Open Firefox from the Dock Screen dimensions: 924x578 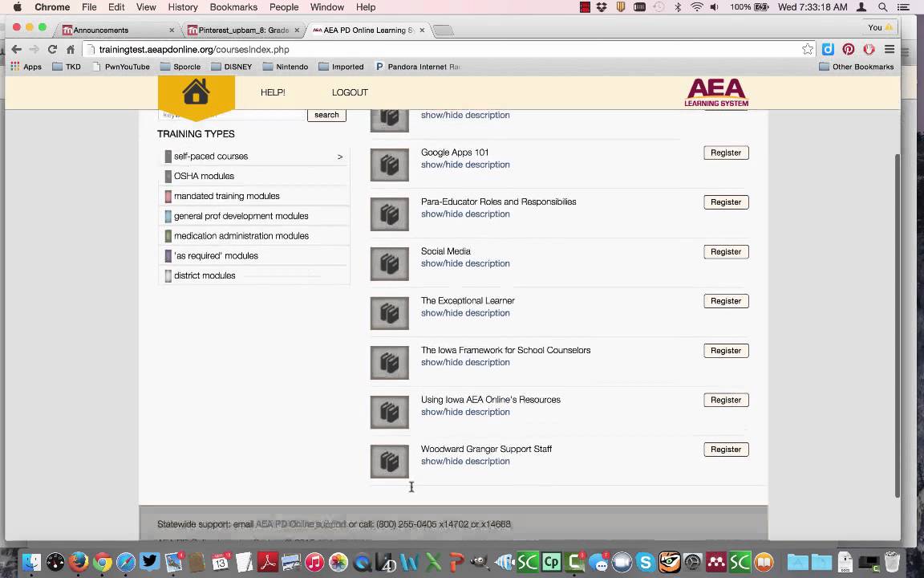point(79,562)
